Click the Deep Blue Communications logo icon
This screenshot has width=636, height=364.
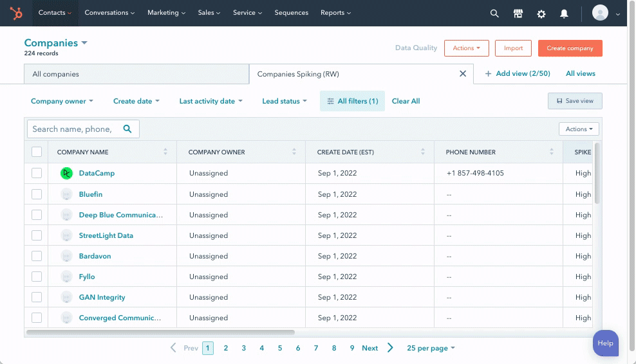click(x=66, y=215)
